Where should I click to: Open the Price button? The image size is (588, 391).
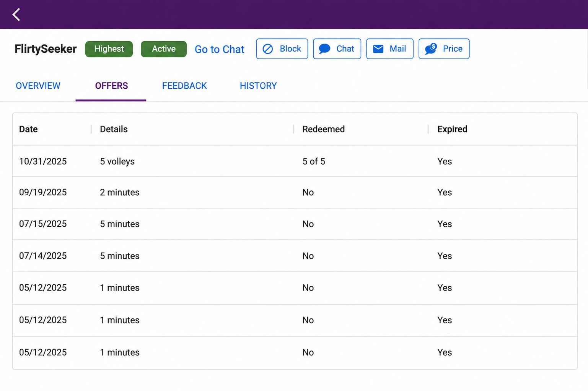tap(444, 49)
